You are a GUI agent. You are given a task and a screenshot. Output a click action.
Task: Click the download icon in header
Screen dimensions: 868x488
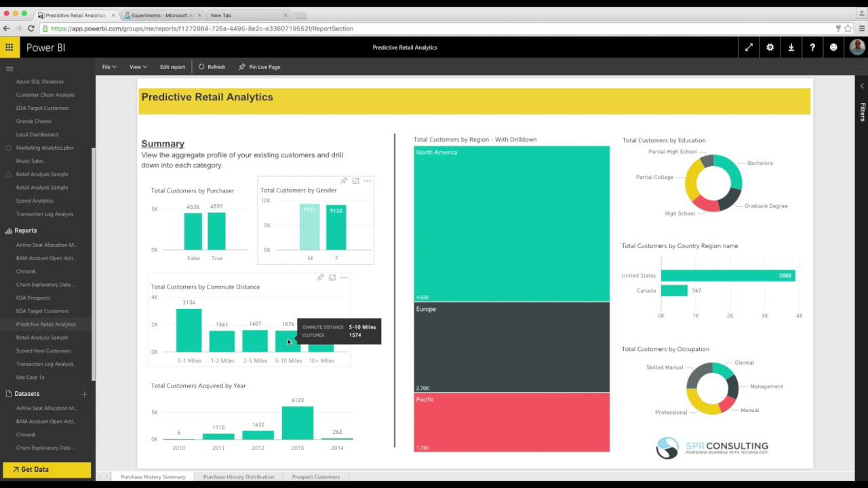tap(791, 47)
